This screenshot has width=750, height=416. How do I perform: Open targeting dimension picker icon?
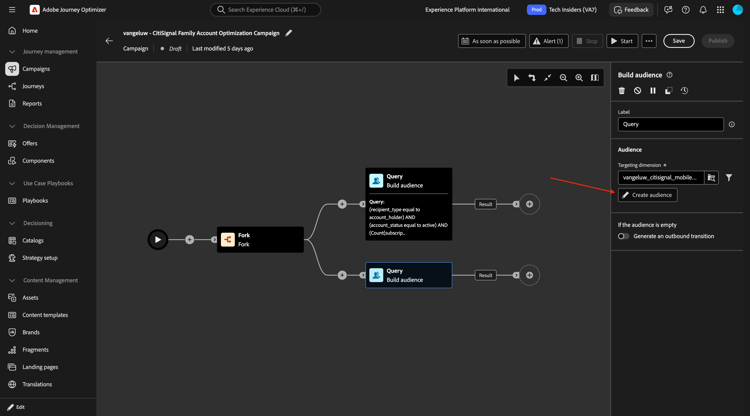[711, 178]
